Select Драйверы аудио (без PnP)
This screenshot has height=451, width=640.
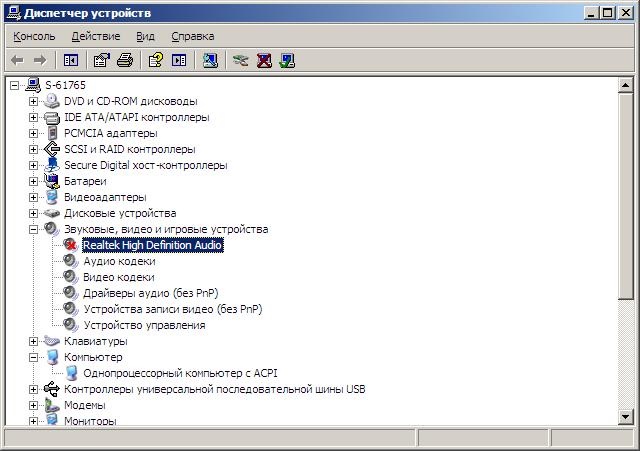click(x=151, y=293)
